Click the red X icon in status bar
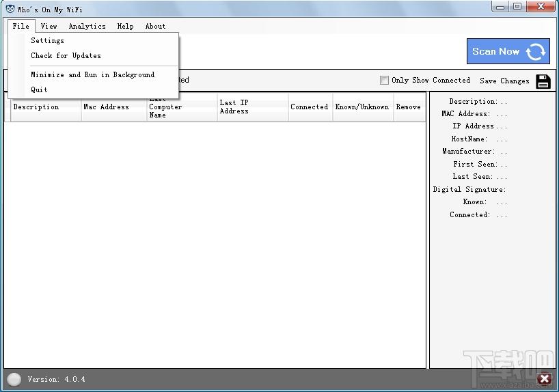559x392 pixels. 545,378
